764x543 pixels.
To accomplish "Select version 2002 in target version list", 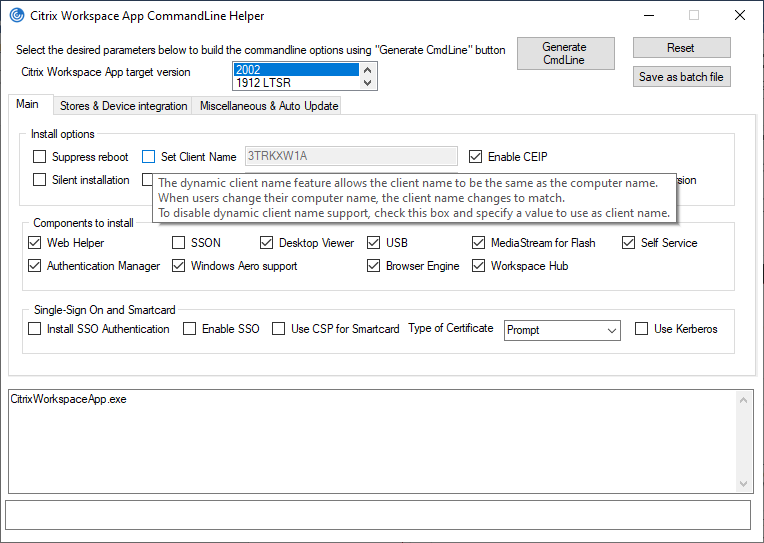I will pos(296,70).
